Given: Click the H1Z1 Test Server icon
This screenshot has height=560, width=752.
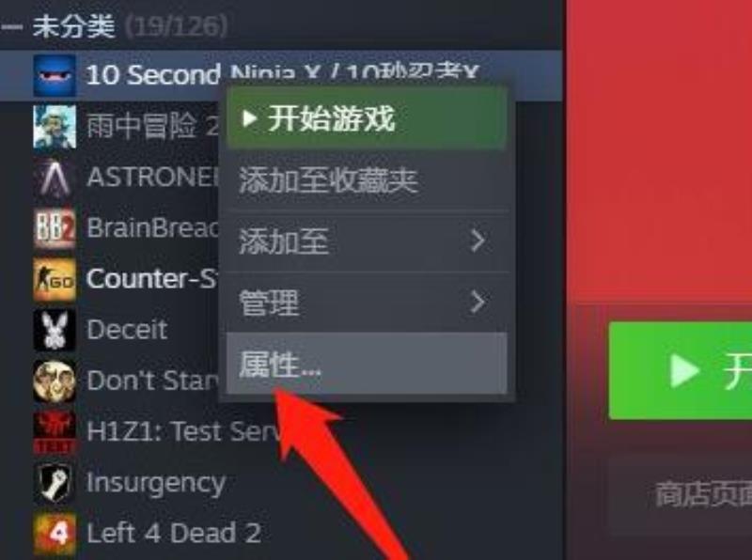Looking at the screenshot, I should point(55,432).
